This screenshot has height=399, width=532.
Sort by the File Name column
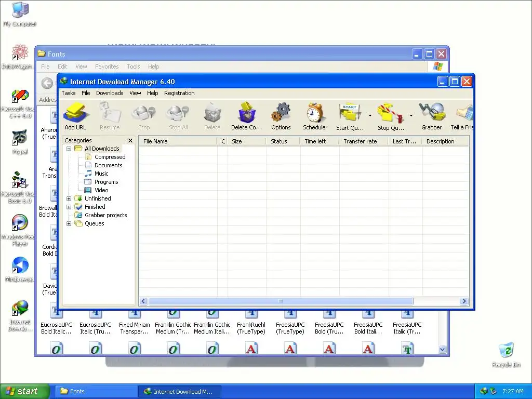(178, 141)
